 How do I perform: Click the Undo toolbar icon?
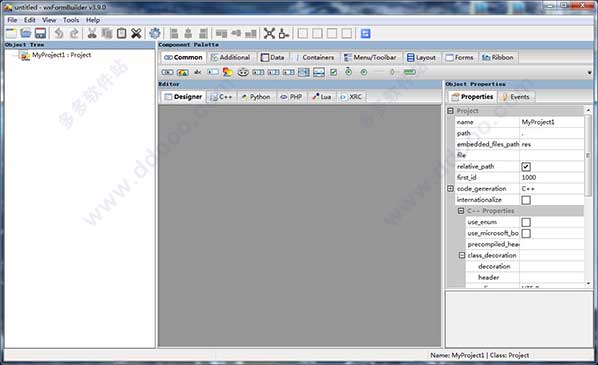tap(59, 33)
